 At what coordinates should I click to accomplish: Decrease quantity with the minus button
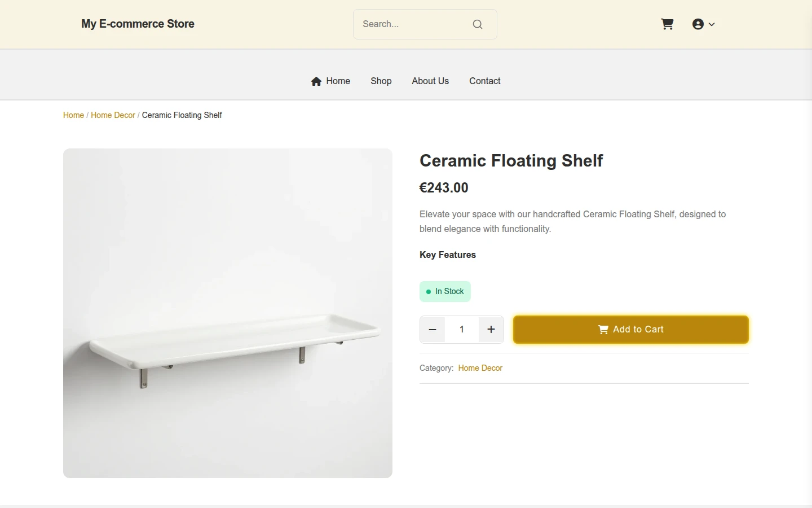pyautogui.click(x=433, y=330)
